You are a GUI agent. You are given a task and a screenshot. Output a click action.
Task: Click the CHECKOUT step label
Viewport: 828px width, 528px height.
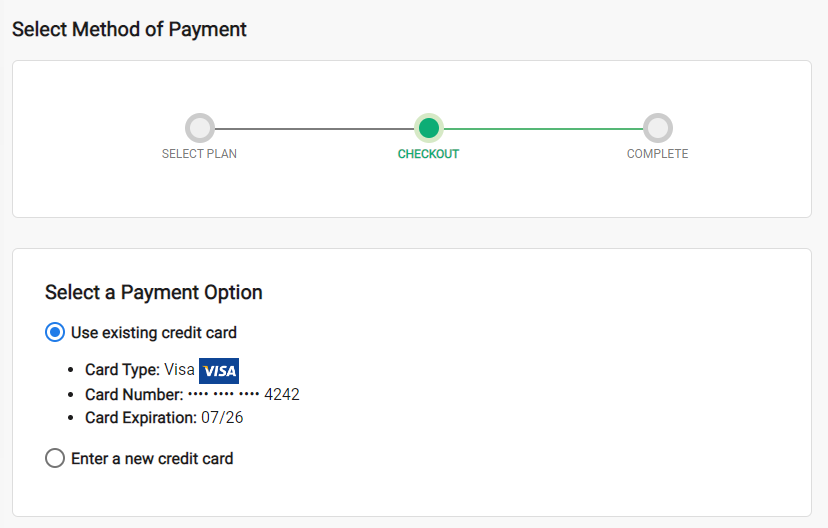[x=428, y=154]
